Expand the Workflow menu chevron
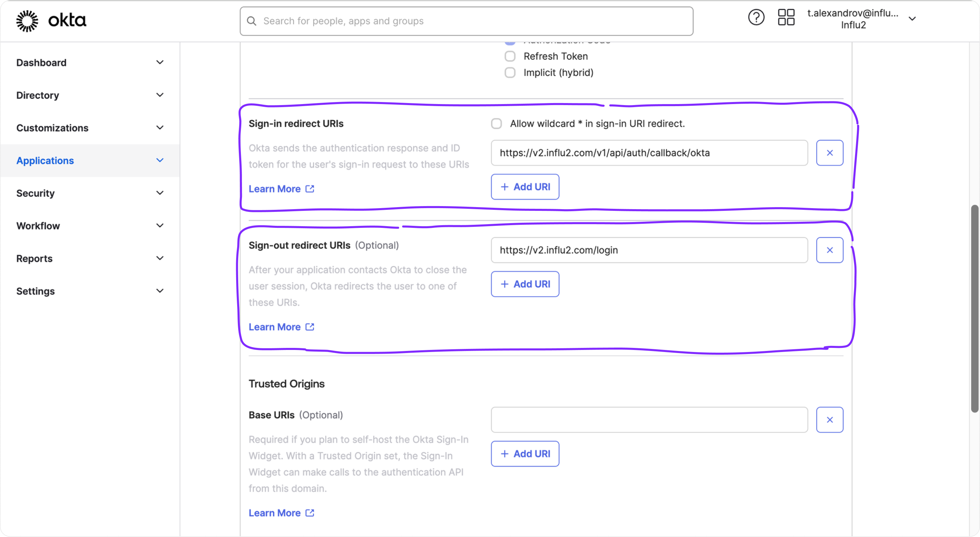The image size is (980, 537). pyautogui.click(x=160, y=226)
